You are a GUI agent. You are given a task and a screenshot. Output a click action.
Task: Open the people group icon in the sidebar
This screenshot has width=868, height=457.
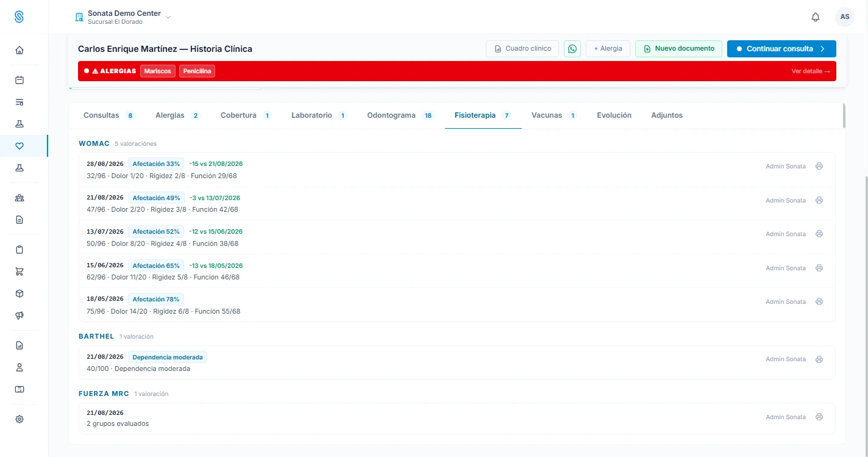tap(20, 198)
